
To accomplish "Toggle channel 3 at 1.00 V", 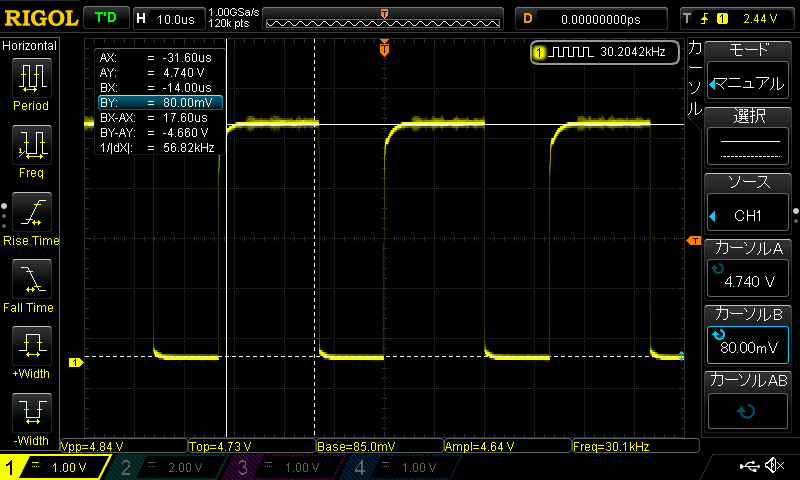I will 283,467.
